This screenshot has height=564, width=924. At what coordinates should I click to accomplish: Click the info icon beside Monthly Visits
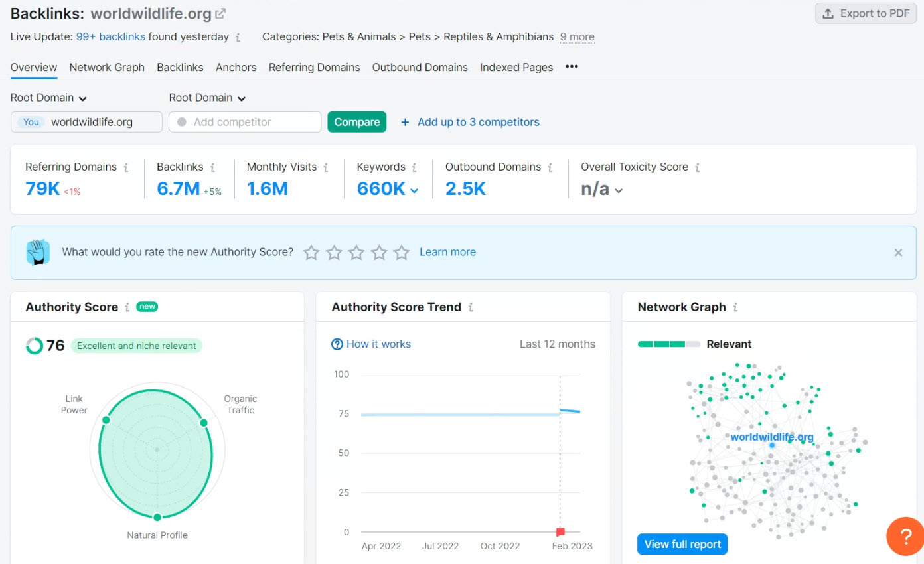(x=326, y=167)
